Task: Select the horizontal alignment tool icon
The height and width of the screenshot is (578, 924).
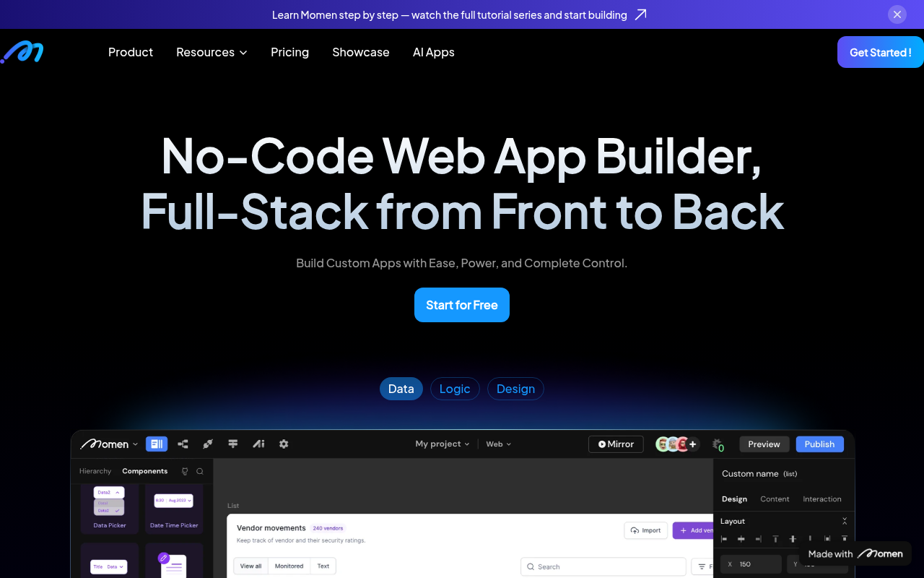Action: 232,444
